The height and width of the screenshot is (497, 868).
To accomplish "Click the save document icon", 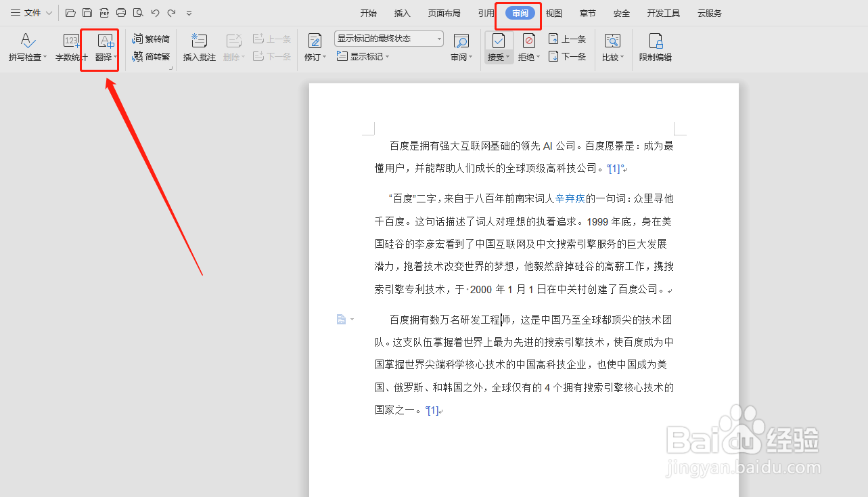I will (x=87, y=13).
